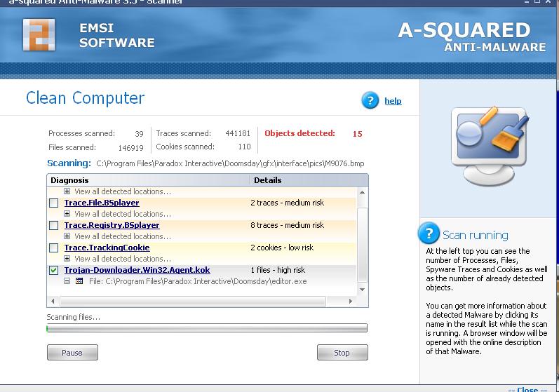This screenshot has height=392, width=559.
Task: Check the Trace.Registry.BSplayer checkbox
Action: pos(53,226)
